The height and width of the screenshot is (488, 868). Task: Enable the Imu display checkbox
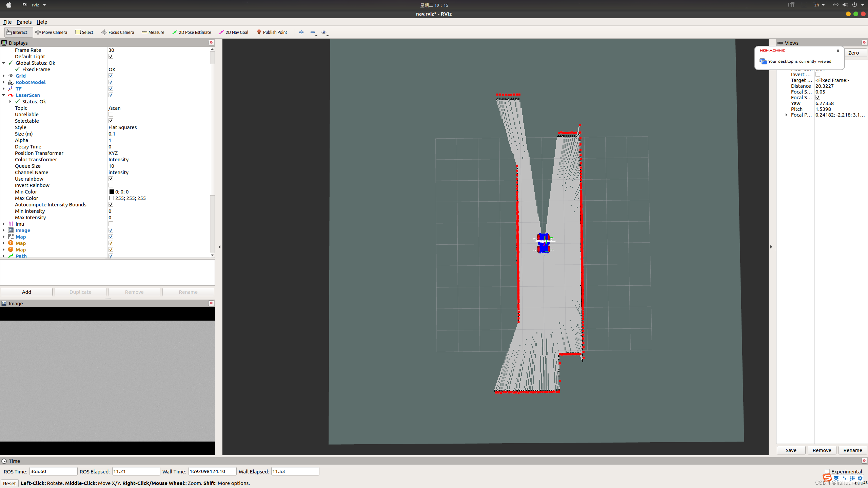111,224
